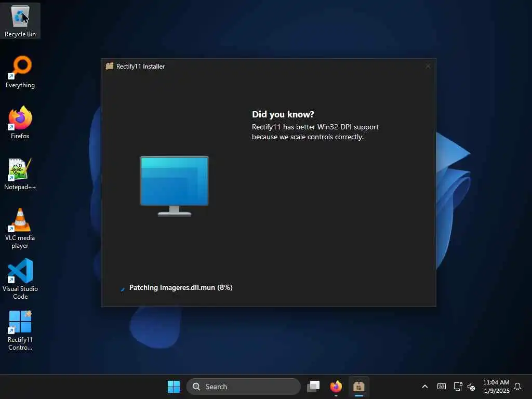This screenshot has width=532, height=399.
Task: Click the taskbar Search box
Action: (x=243, y=387)
